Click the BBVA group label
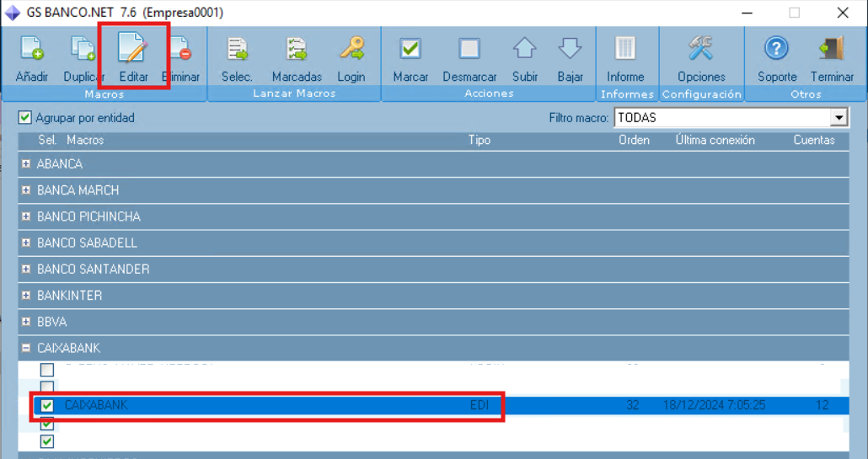868x459 pixels. coord(52,322)
